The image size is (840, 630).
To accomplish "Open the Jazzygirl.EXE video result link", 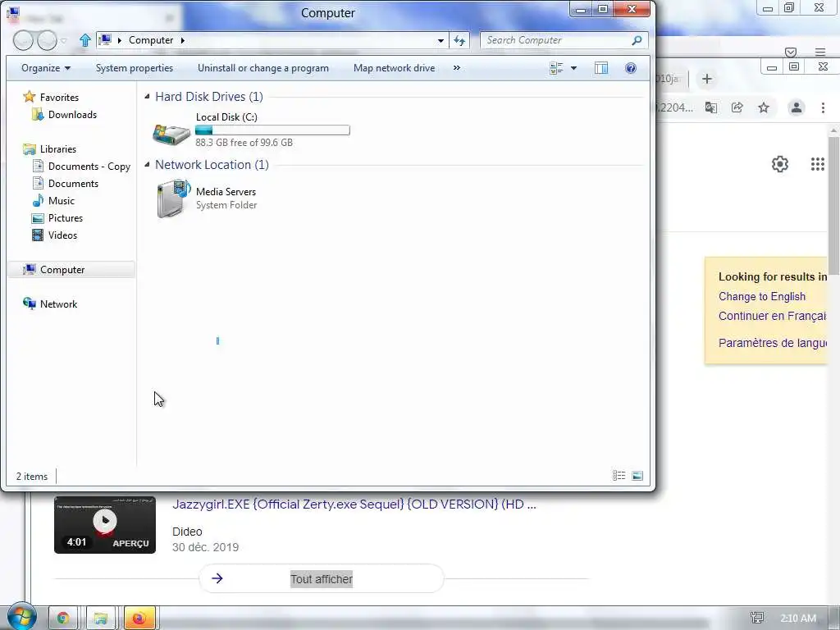I will coord(354,504).
